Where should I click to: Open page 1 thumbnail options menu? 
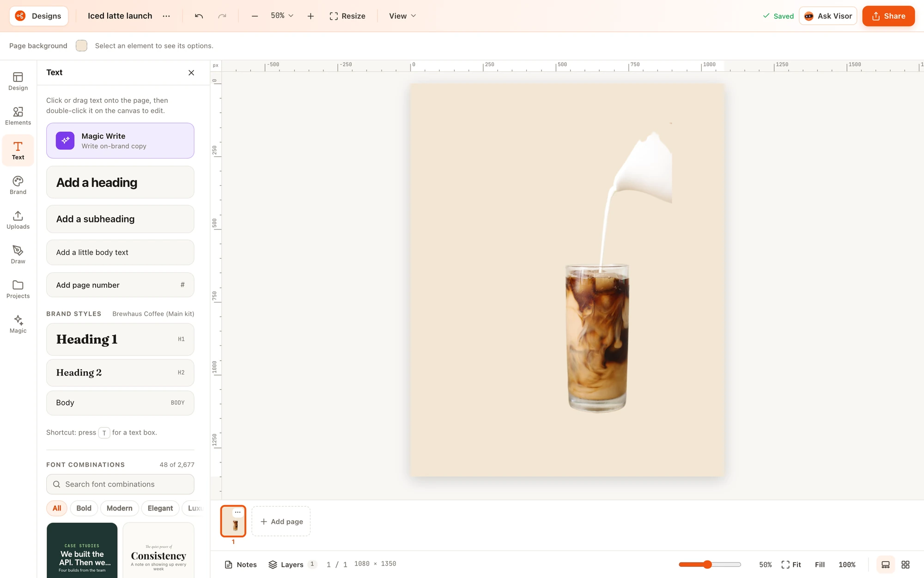(x=237, y=512)
